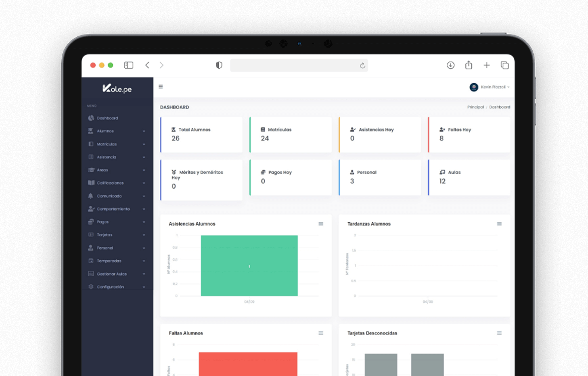Screen dimensions: 588x376
Task: Expand the Alumnos sidebar menu
Action: pos(117,131)
